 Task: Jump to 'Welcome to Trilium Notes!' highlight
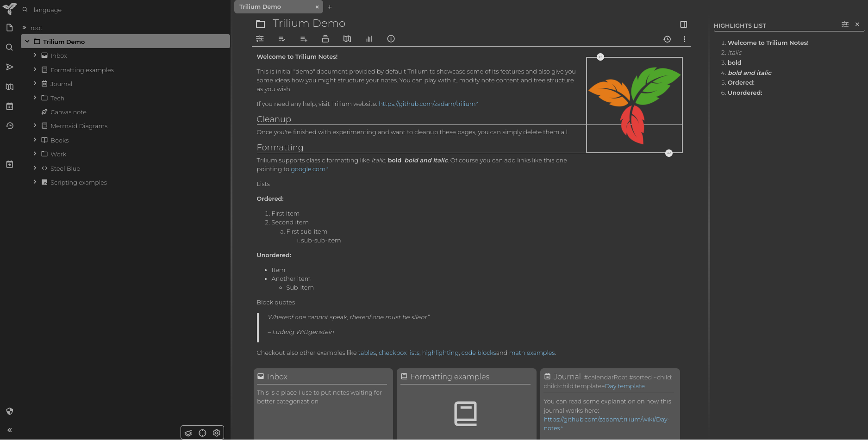tap(768, 43)
